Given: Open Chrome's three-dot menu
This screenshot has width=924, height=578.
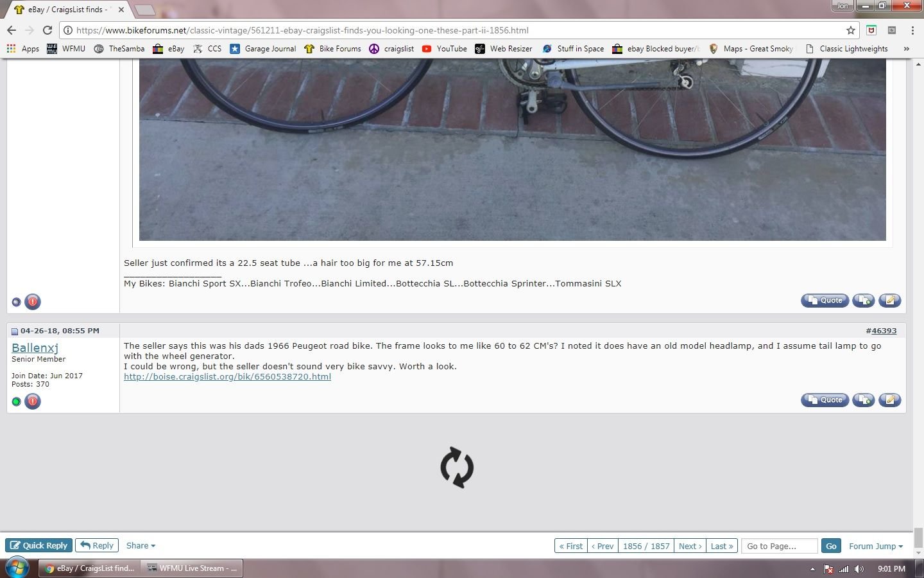Looking at the screenshot, I should pos(912,30).
